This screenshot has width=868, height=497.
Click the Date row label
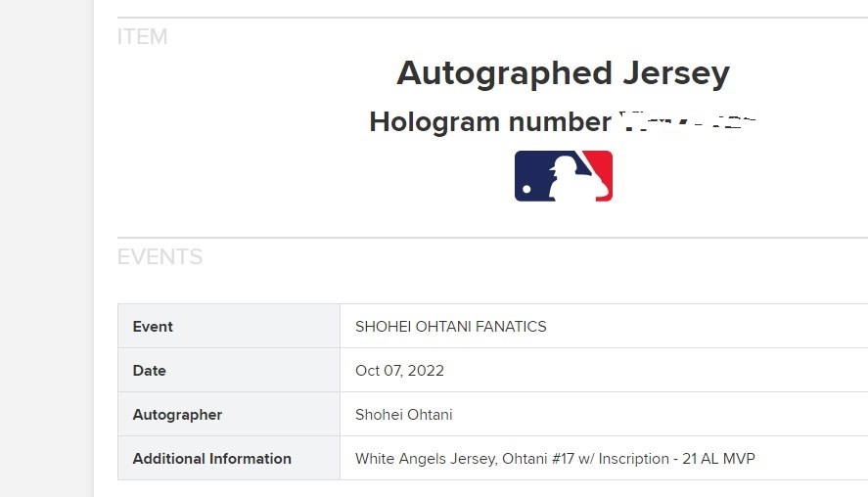(150, 370)
